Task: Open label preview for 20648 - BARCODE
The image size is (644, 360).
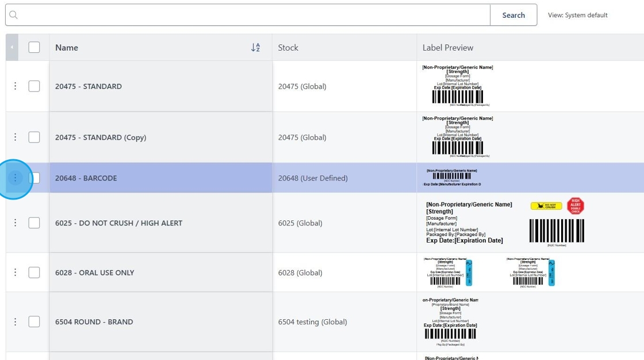Action: (452, 178)
